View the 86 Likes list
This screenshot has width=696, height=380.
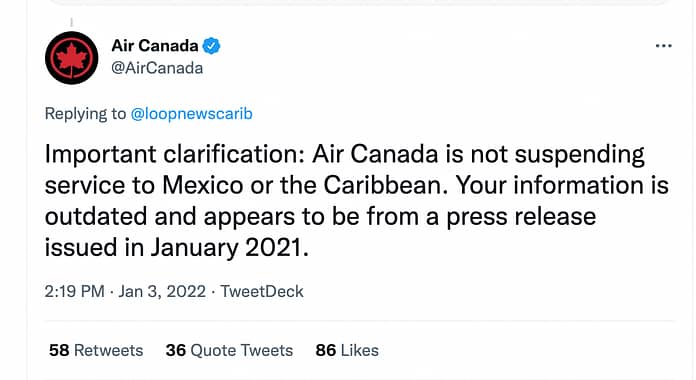pos(347,350)
